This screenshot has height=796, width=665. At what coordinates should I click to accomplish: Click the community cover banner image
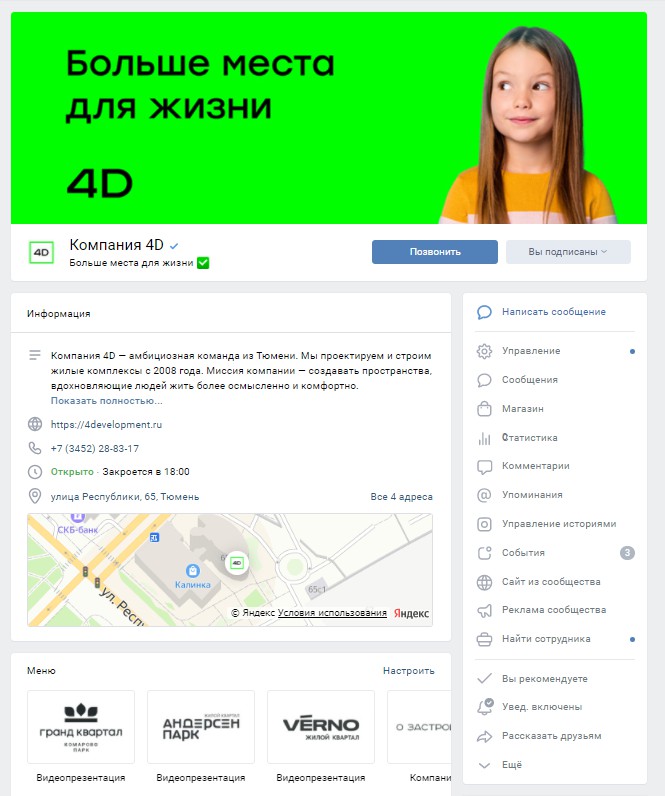click(329, 118)
